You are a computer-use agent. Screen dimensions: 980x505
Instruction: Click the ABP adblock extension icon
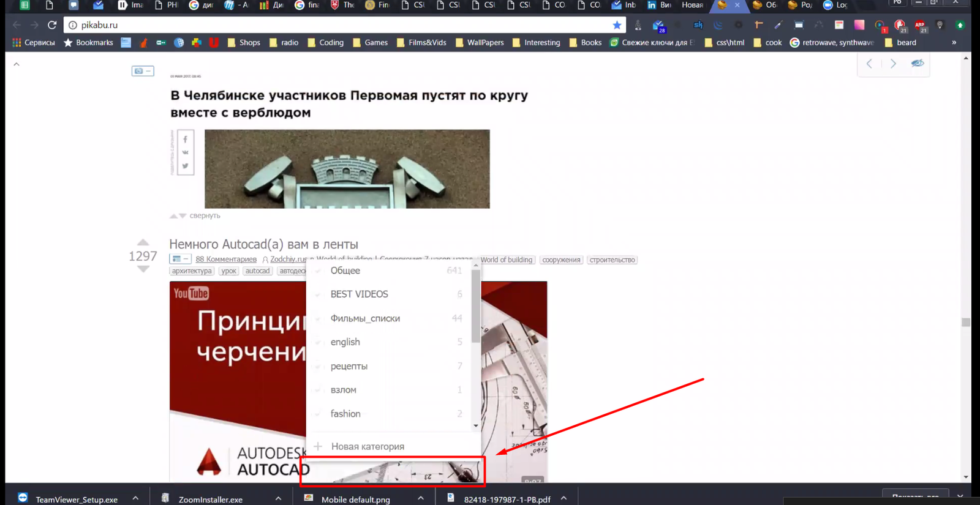(x=920, y=25)
